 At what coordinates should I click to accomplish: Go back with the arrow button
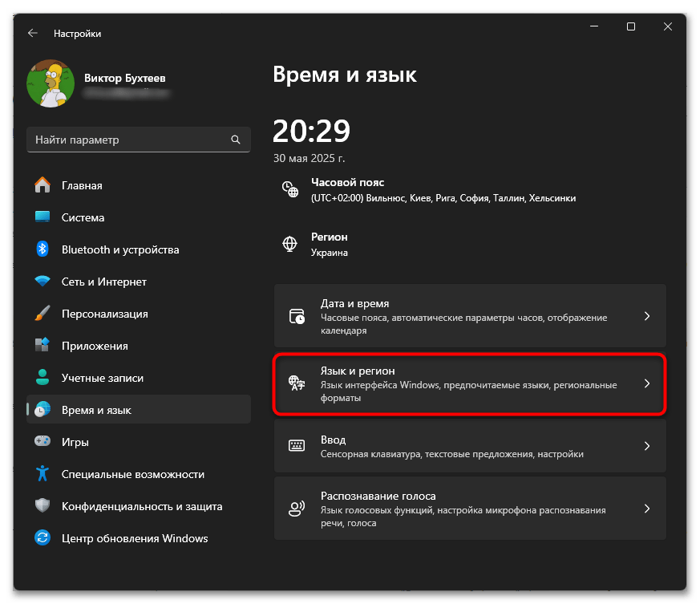tap(32, 33)
